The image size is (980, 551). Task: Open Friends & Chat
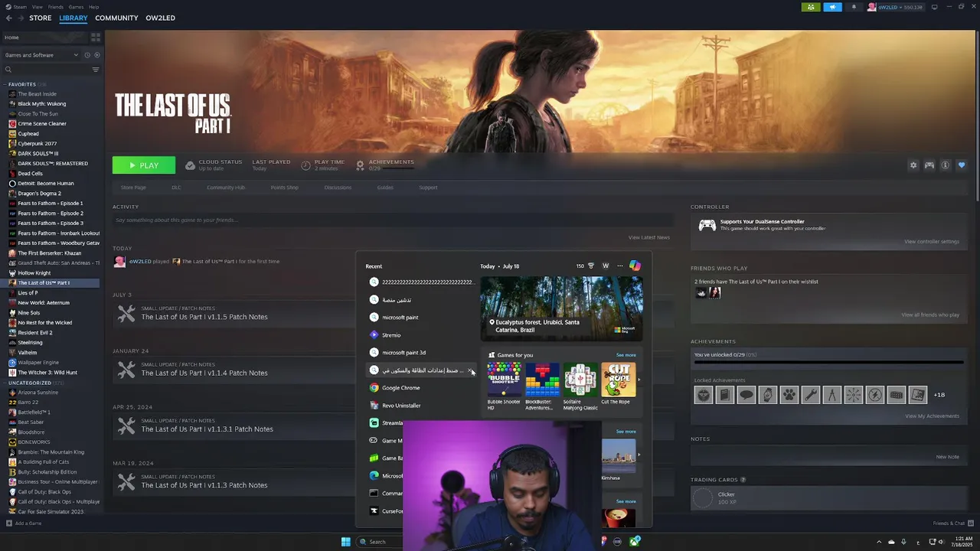[952, 523]
